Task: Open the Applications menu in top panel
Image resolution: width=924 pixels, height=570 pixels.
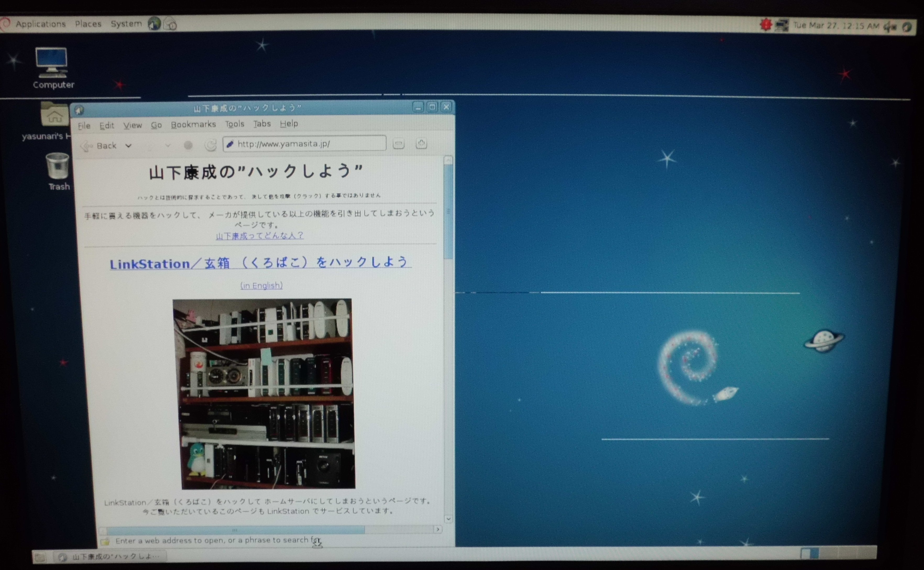Action: (40, 24)
